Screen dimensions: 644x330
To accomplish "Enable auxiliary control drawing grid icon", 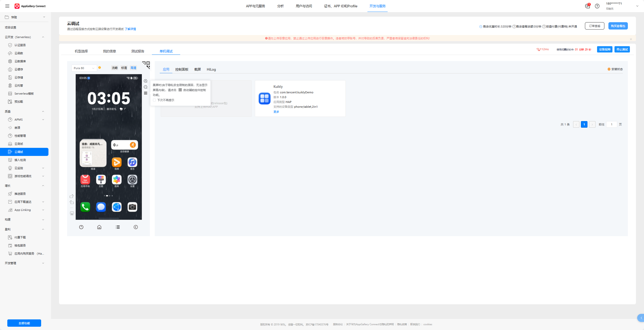I will tap(146, 93).
